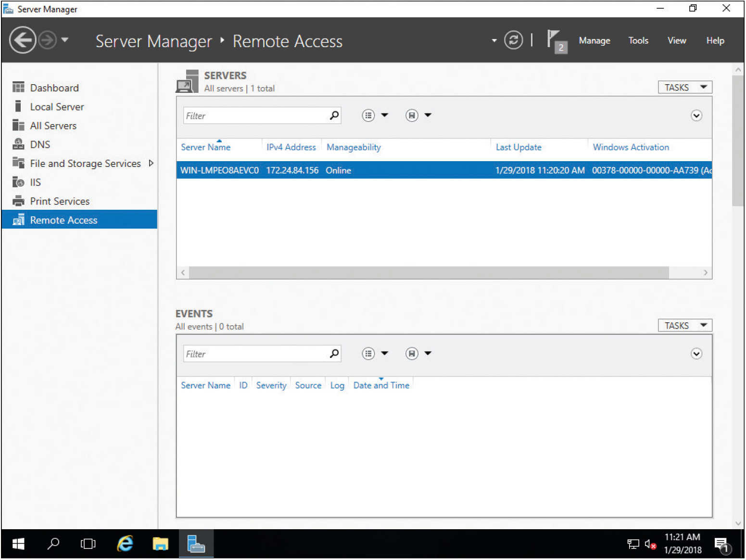The image size is (746, 560).
Task: Click the main vertical scrollbar thumb
Action: pos(738,140)
